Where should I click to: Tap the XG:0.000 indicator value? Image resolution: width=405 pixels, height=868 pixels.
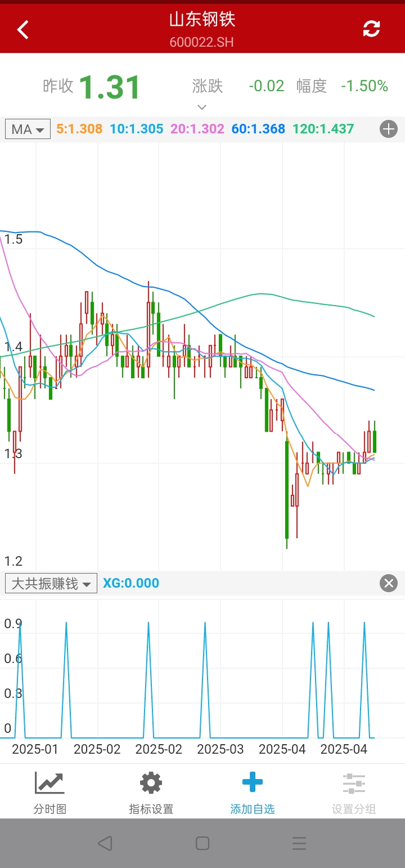pos(131,583)
